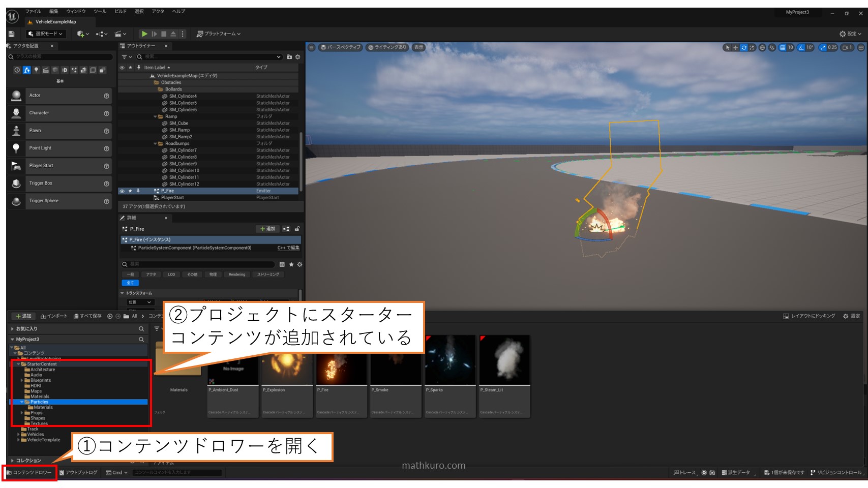Activate the translate tool in viewport
This screenshot has height=488, width=868.
[x=735, y=47]
